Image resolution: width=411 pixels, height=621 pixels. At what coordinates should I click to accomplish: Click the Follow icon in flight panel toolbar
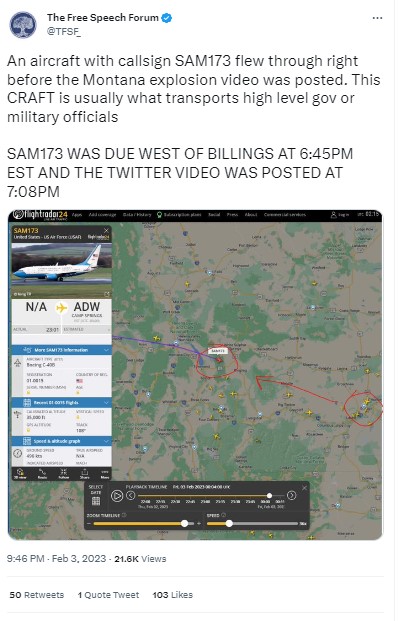(x=63, y=473)
